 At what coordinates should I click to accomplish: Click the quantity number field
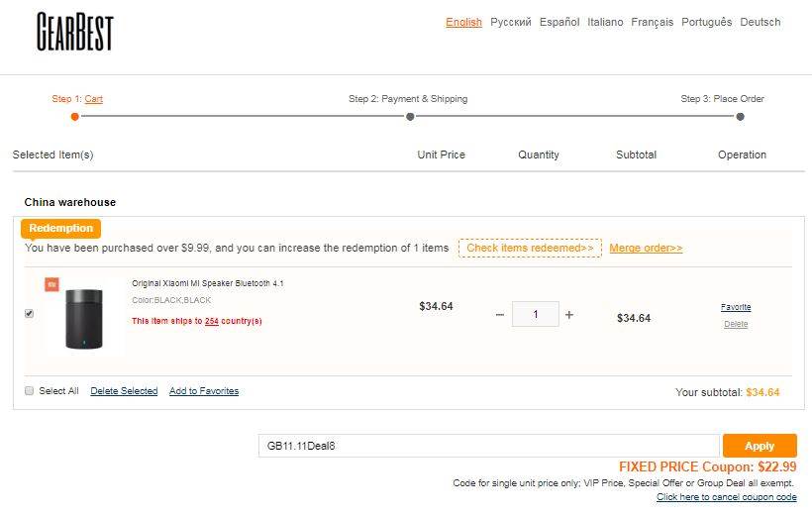pyautogui.click(x=536, y=315)
